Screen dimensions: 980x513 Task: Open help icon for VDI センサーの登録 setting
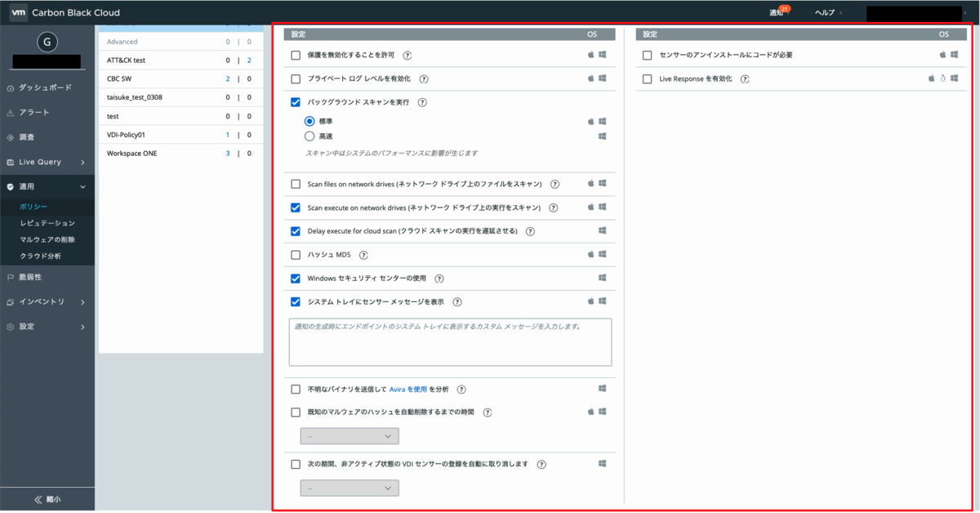pos(541,464)
